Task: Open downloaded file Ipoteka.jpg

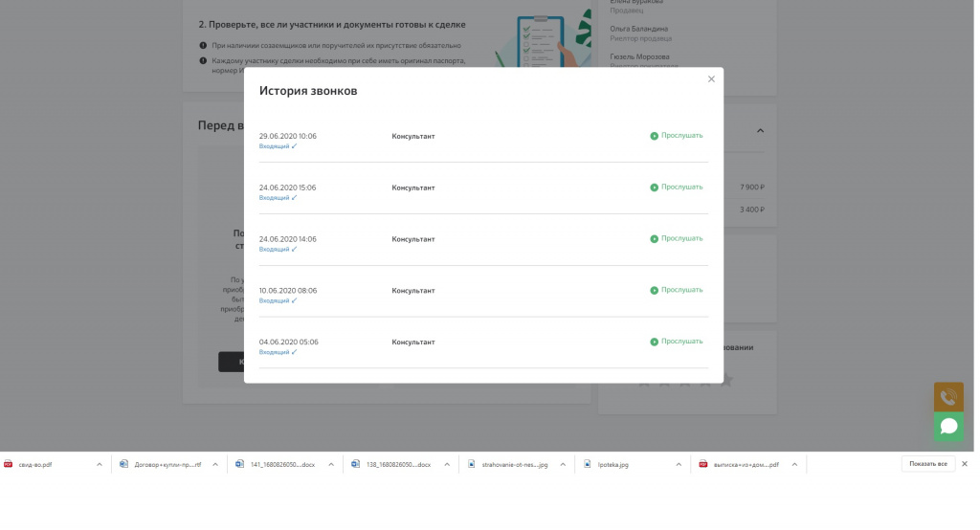Action: pos(612,464)
